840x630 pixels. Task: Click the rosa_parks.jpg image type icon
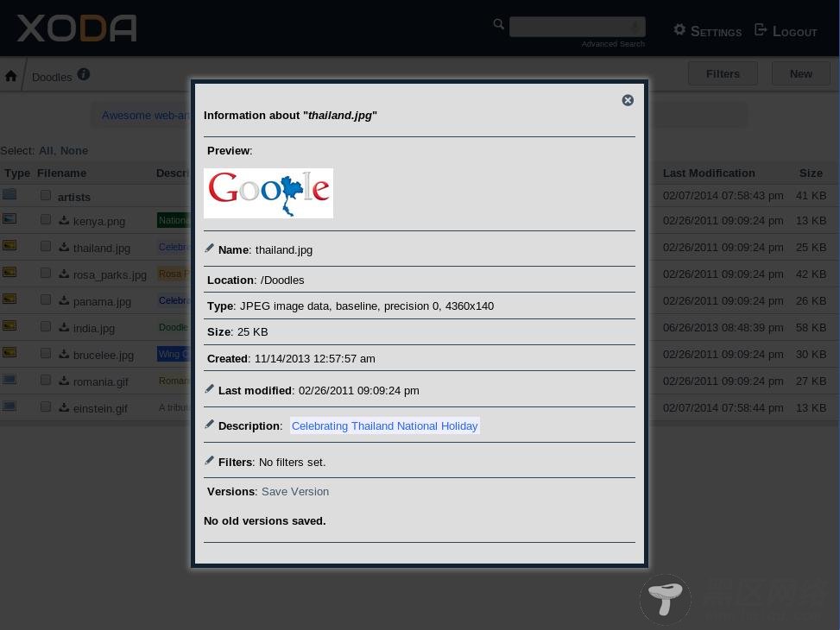[9, 272]
